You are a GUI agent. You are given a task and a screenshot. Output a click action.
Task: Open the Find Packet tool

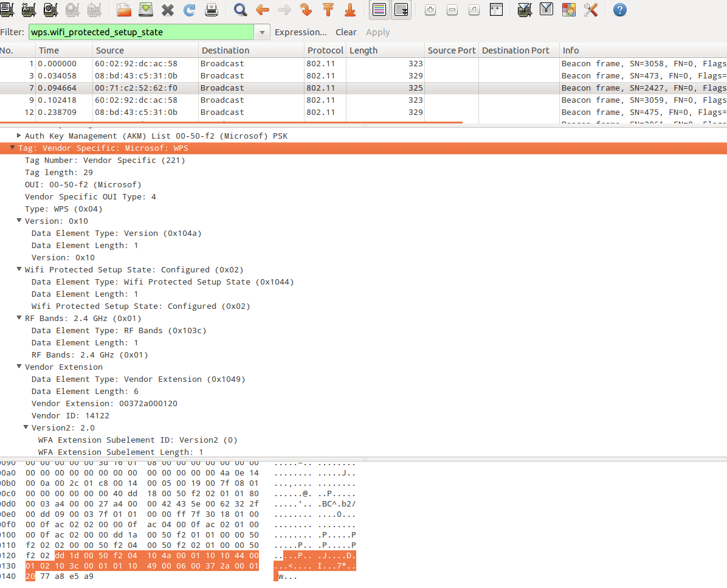point(239,10)
